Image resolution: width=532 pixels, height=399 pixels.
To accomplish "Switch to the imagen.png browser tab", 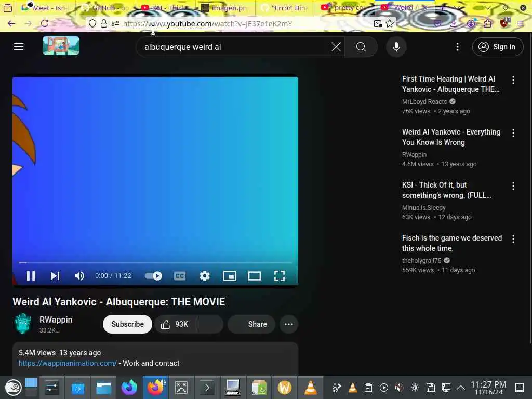I will click(x=225, y=7).
